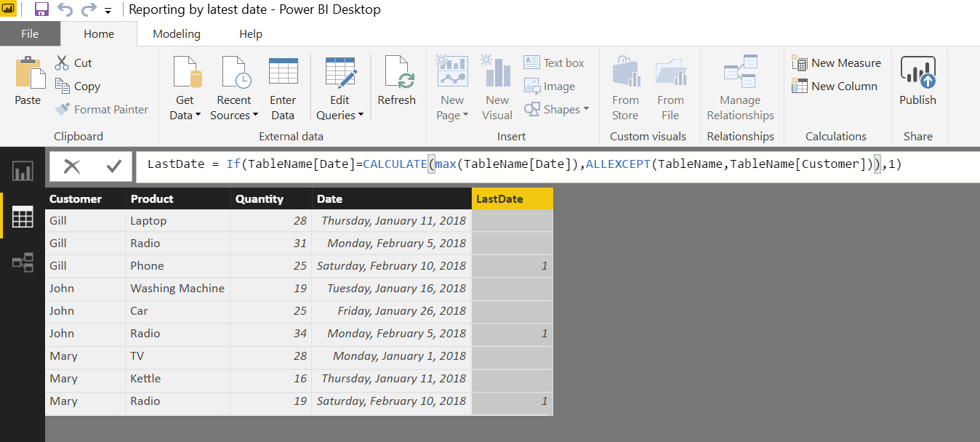Expand the Edit Queries dropdown arrow
The image size is (980, 442).
(x=360, y=116)
